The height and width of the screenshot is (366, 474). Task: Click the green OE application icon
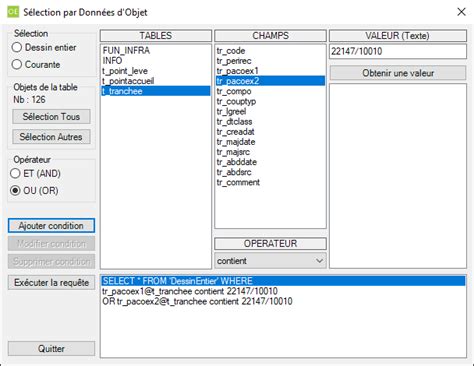(x=13, y=12)
